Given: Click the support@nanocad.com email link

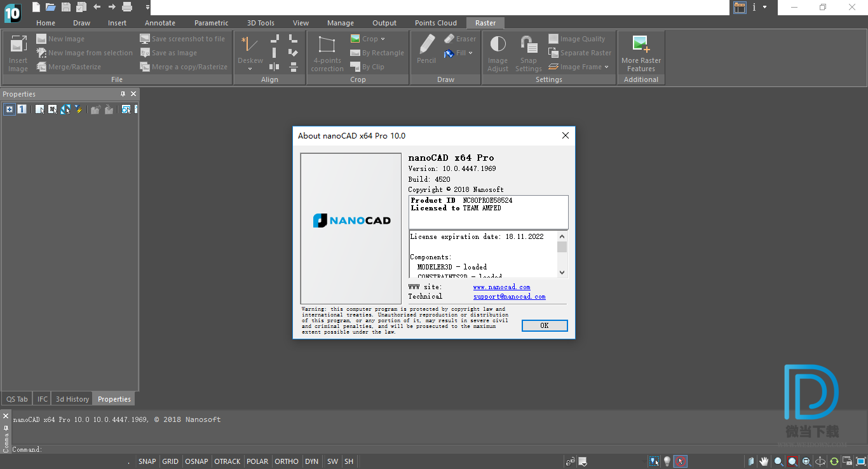Looking at the screenshot, I should point(509,297).
